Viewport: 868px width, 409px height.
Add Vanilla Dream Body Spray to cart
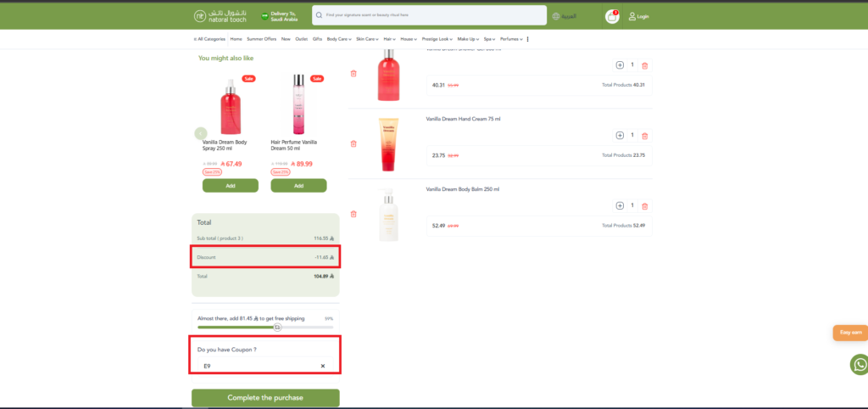click(x=231, y=186)
